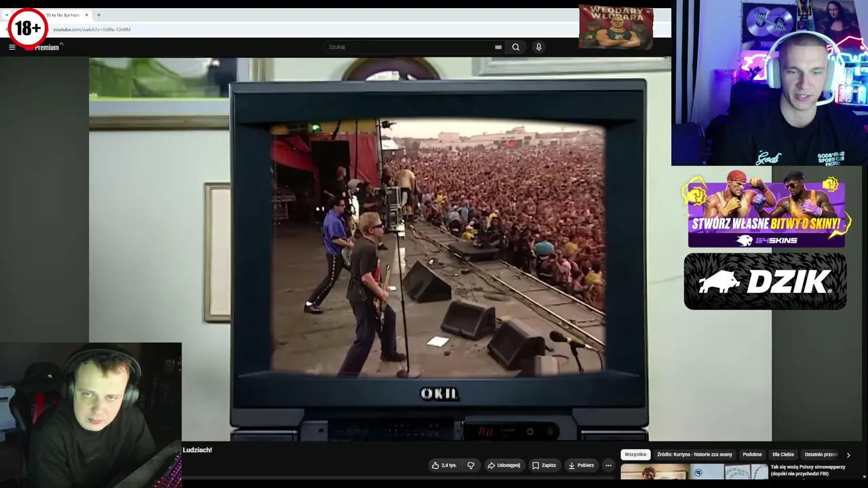Image resolution: width=868 pixels, height=488 pixels.
Task: Click the DZIK logo banner
Action: click(x=766, y=281)
